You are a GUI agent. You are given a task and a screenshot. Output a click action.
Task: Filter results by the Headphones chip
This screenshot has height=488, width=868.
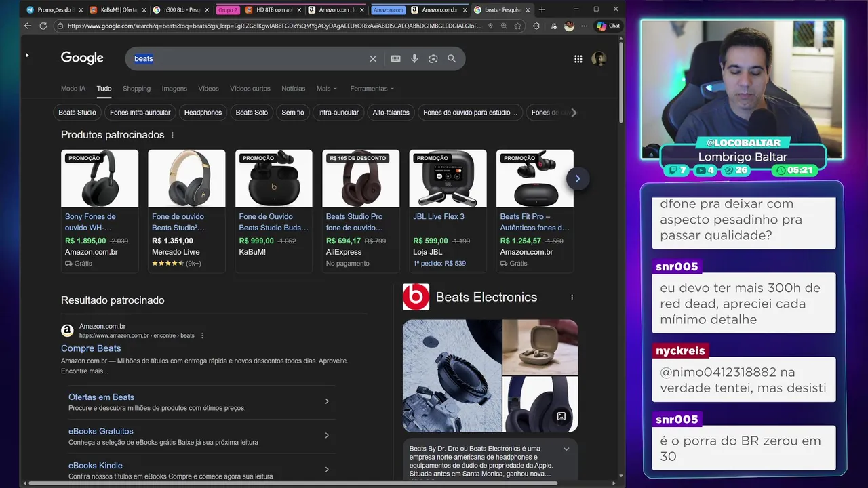pos(203,113)
